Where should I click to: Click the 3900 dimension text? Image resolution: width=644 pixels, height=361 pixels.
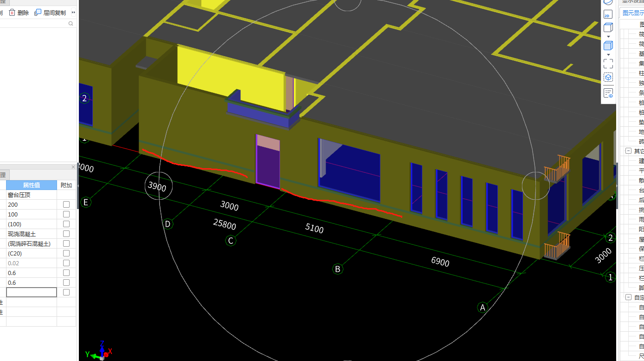click(157, 186)
